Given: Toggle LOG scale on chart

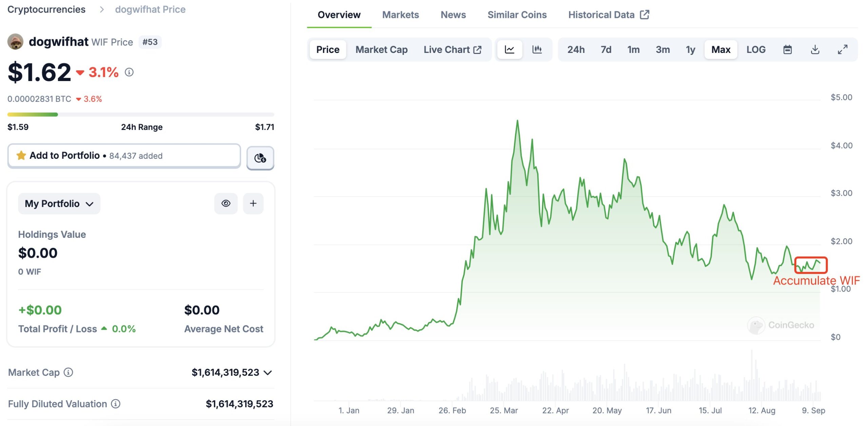Looking at the screenshot, I should click(x=756, y=50).
